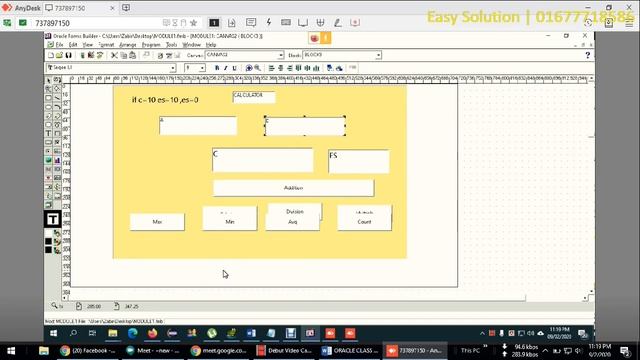Click the local Windows Start button
The width and height of the screenshot is (640, 360).
(11, 351)
